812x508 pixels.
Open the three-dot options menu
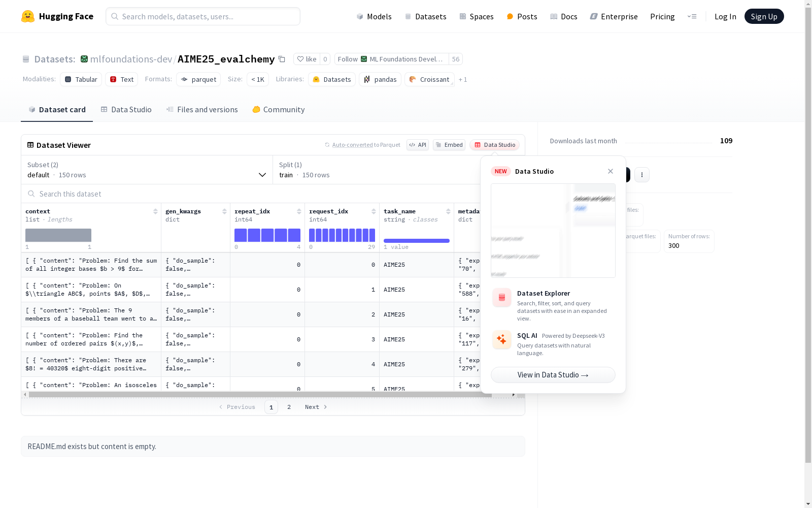pos(642,175)
